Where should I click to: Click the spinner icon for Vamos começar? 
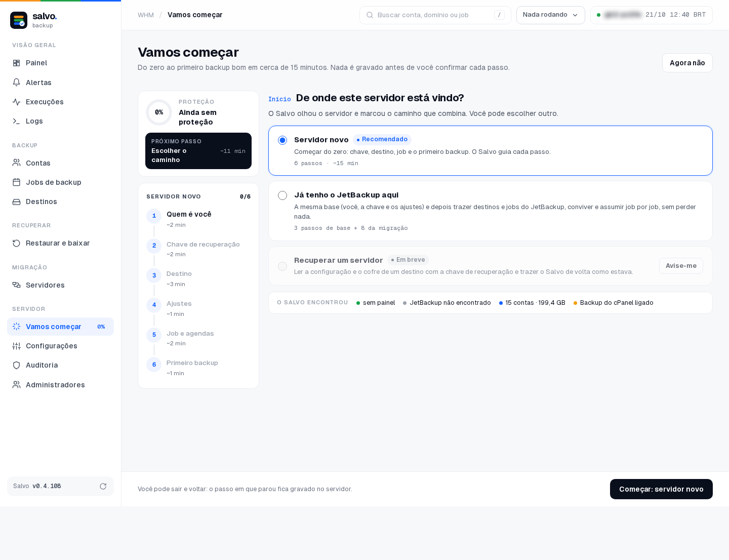click(x=16, y=327)
